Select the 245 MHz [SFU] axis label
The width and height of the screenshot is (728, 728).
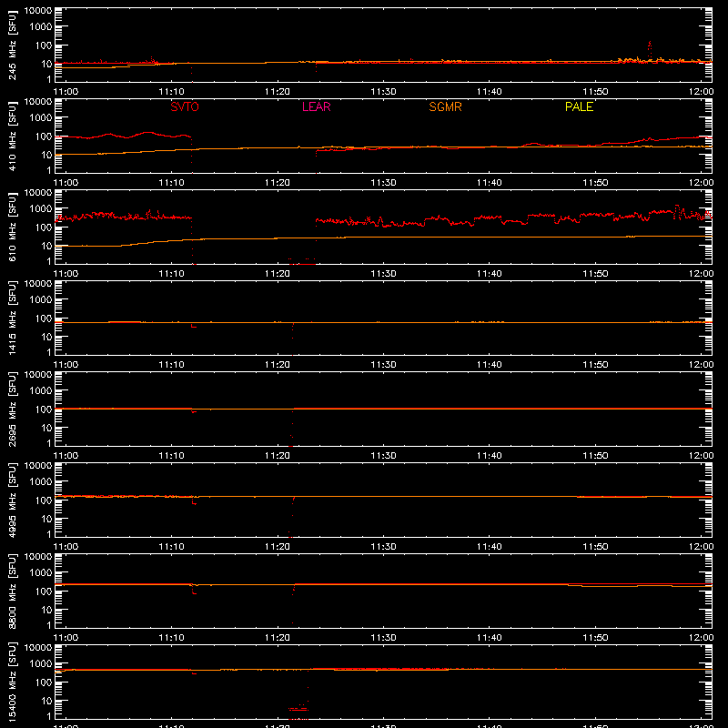13,45
